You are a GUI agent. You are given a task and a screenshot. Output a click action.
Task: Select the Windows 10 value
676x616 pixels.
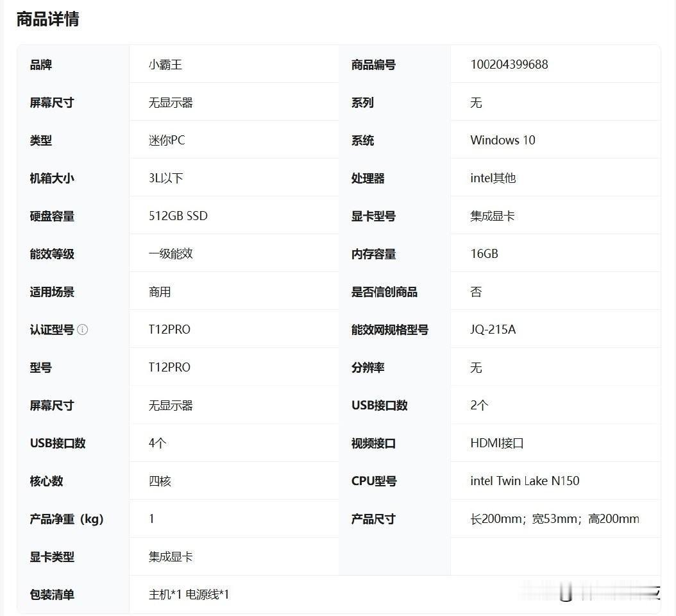(503, 140)
